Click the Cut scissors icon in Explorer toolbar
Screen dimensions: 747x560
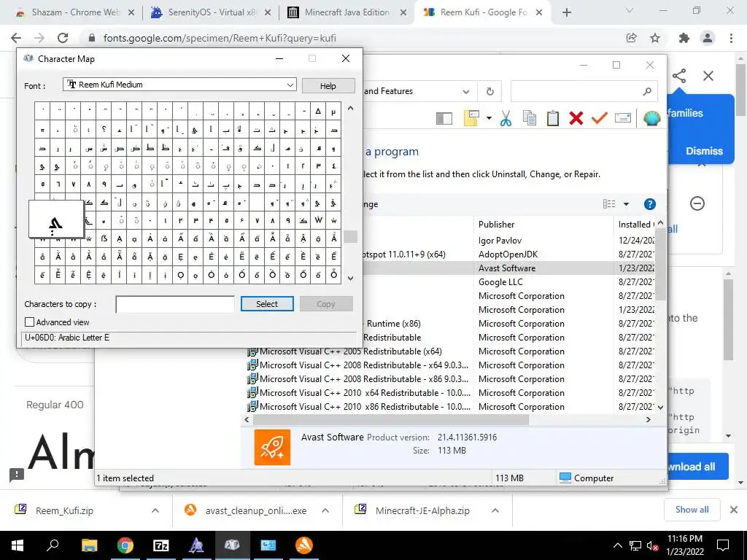point(506,118)
